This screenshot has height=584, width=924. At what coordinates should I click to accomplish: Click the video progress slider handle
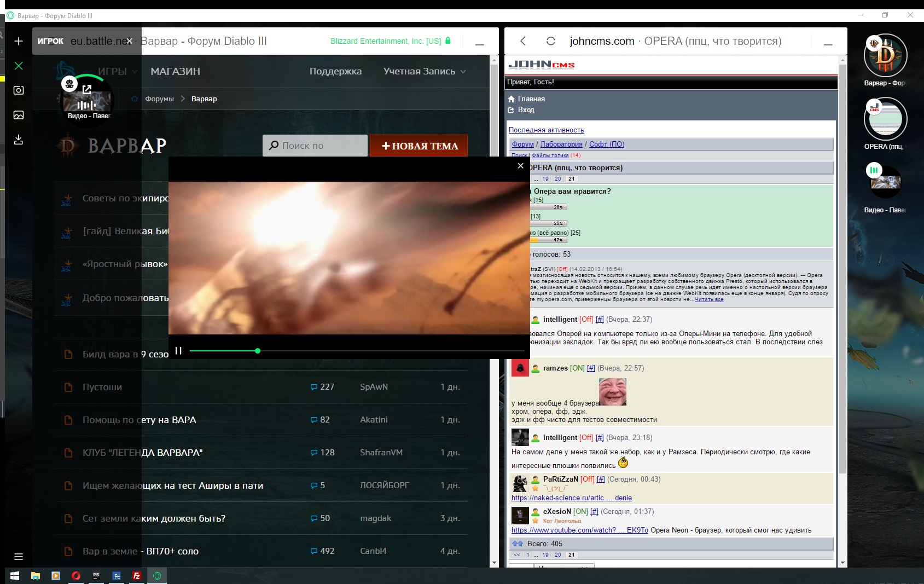[x=258, y=351]
